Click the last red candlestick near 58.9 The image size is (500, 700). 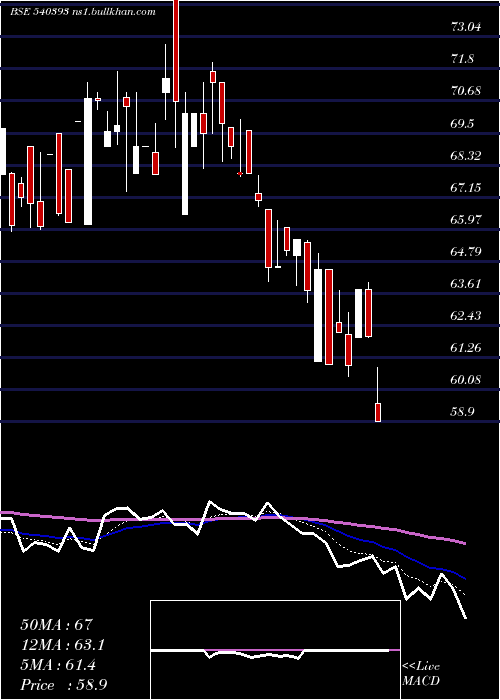coord(378,412)
